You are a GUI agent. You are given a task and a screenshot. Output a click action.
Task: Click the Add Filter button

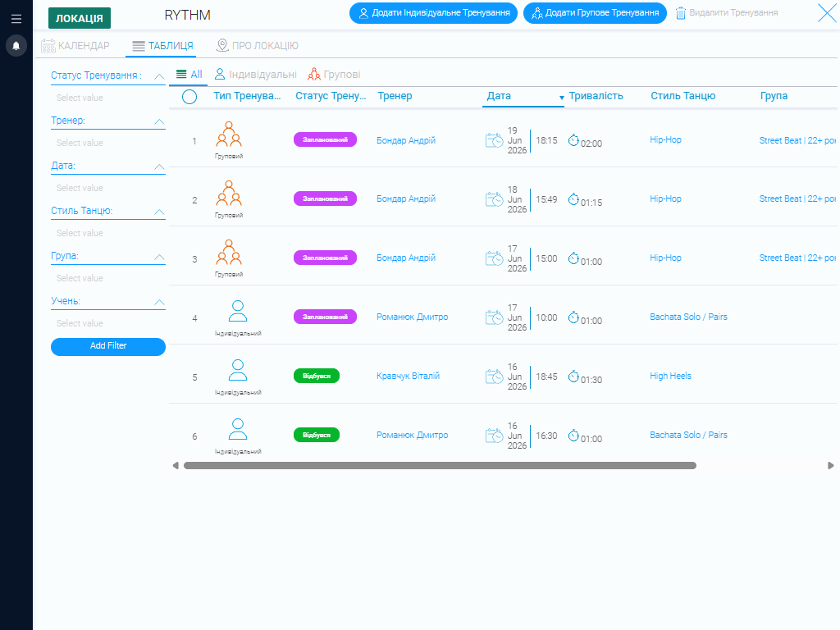coord(108,346)
